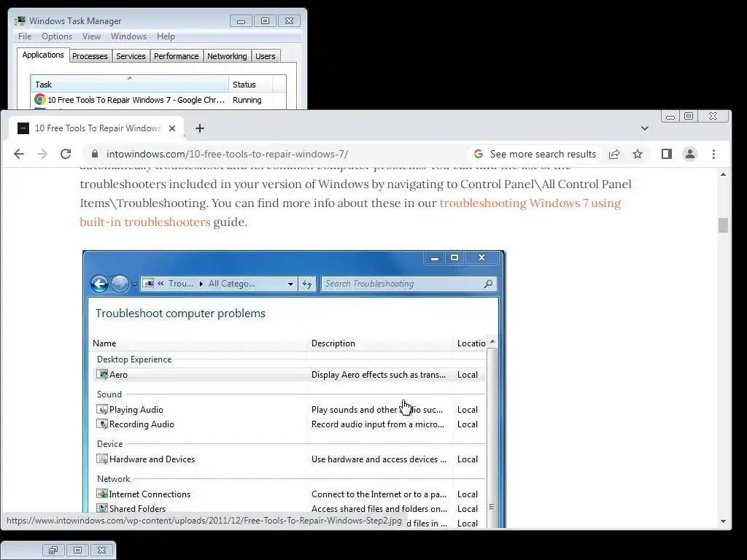Switch to Services tab

pyautogui.click(x=131, y=56)
